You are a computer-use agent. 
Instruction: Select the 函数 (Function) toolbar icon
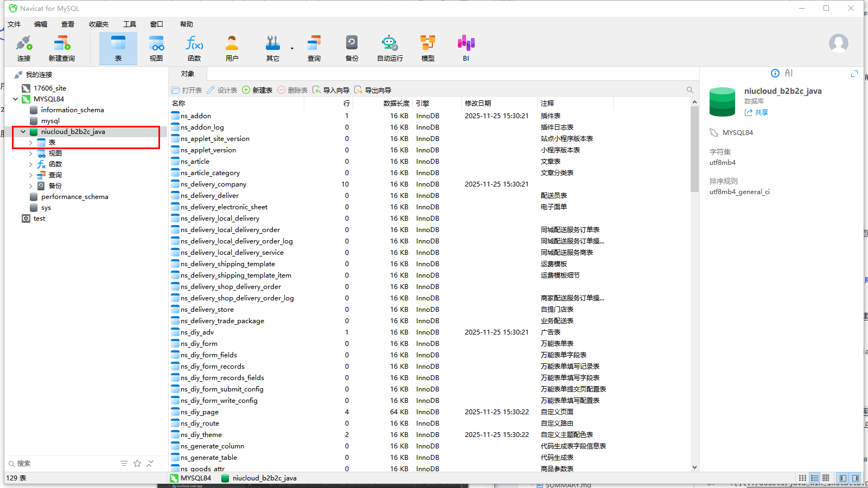pyautogui.click(x=194, y=48)
